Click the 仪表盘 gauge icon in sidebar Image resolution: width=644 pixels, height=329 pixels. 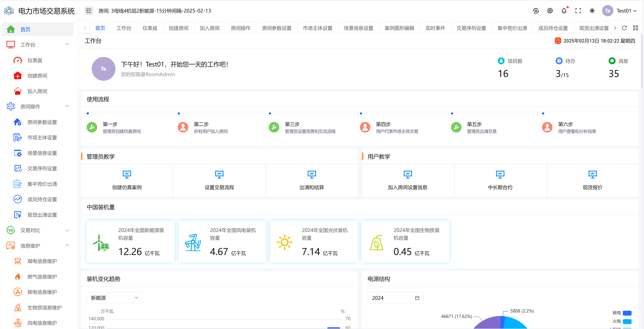pos(18,60)
